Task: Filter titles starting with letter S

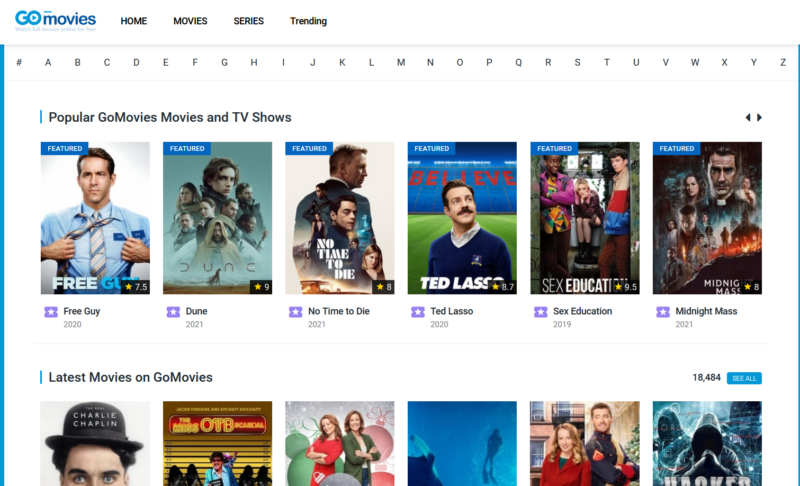Action: [x=578, y=63]
